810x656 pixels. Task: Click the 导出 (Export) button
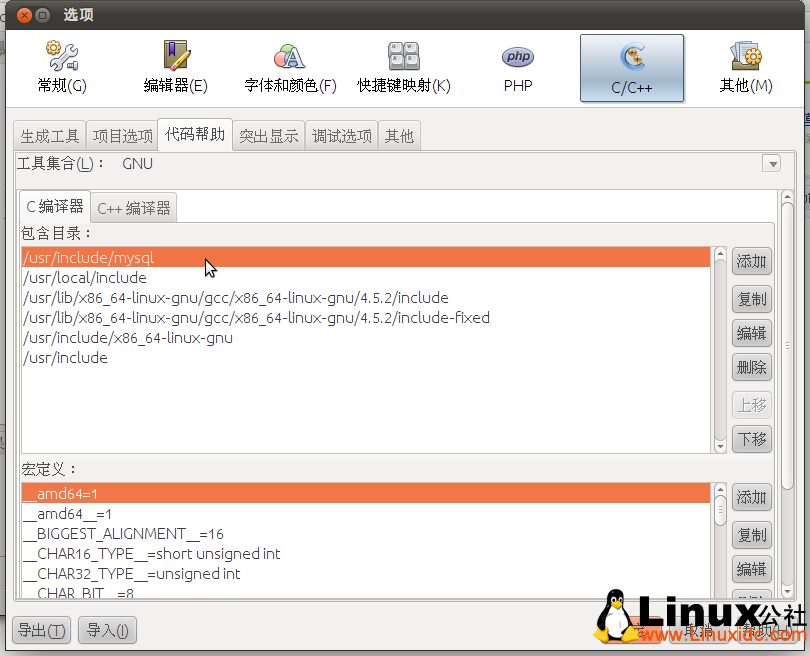pos(42,630)
